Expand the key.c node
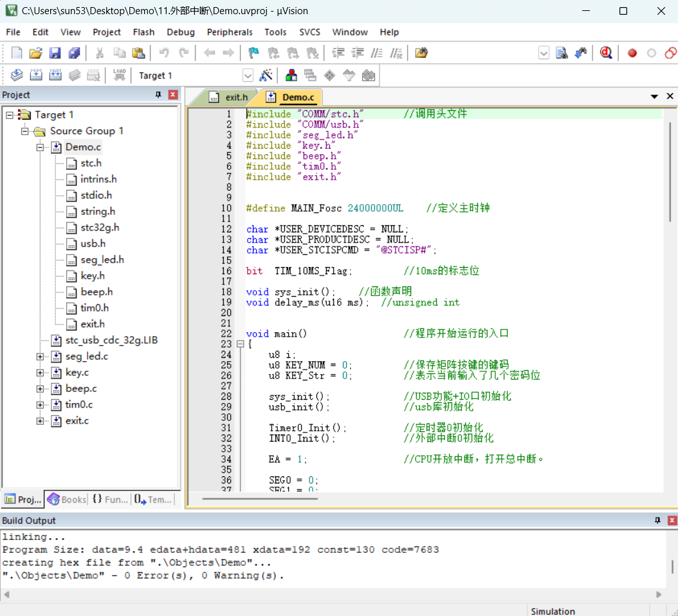Image resolution: width=678 pixels, height=616 pixels. point(40,373)
